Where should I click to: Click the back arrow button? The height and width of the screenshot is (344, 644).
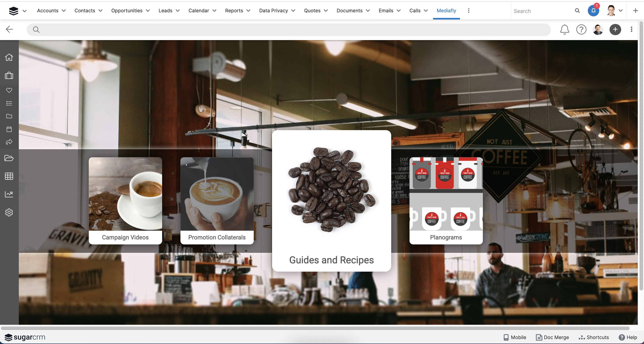point(9,29)
